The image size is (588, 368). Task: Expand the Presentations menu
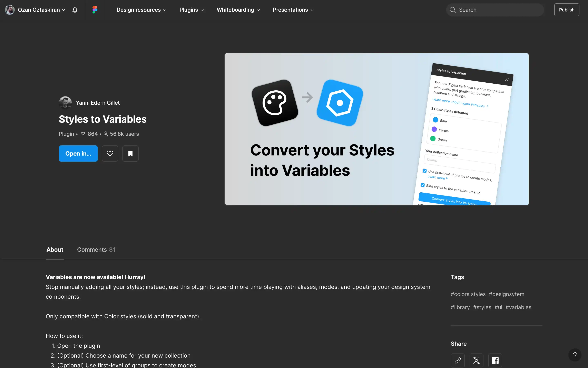coord(293,10)
